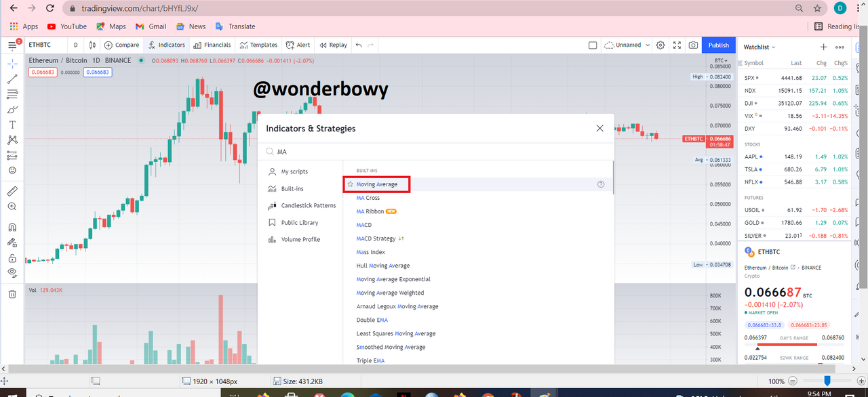Open the emoji icons tool
The height and width of the screenshot is (397, 868).
(12, 171)
